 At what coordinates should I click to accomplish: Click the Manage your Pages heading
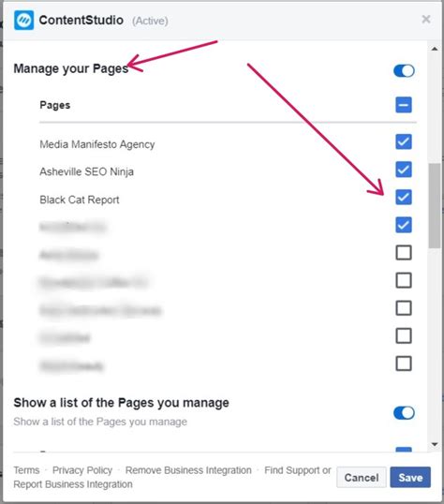tap(71, 68)
